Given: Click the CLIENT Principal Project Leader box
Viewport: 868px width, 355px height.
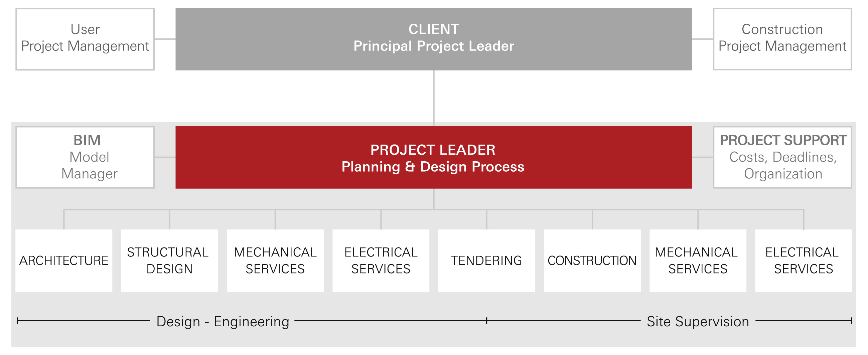Looking at the screenshot, I should (x=434, y=39).
